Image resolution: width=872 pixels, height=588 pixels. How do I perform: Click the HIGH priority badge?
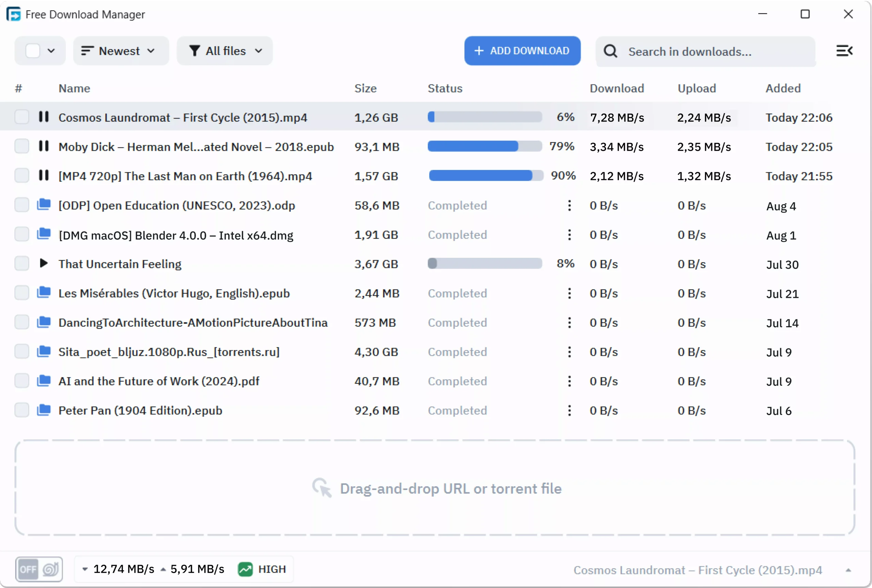click(x=262, y=569)
